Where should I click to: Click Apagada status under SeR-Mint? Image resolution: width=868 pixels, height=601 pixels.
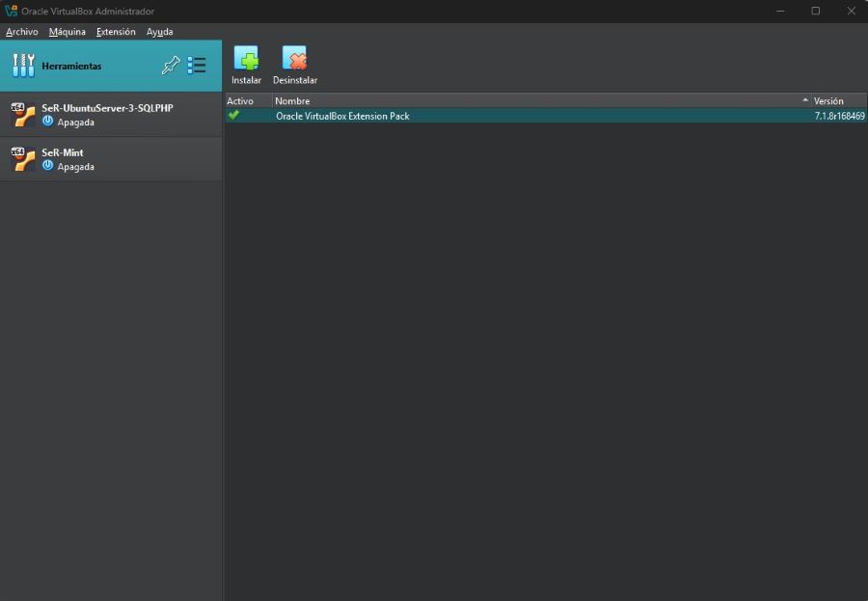[76, 167]
